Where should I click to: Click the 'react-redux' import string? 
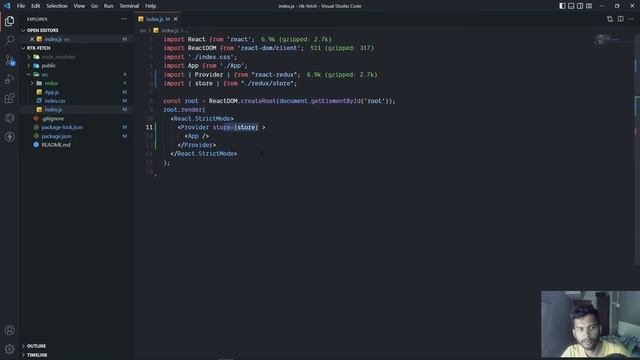[276, 75]
